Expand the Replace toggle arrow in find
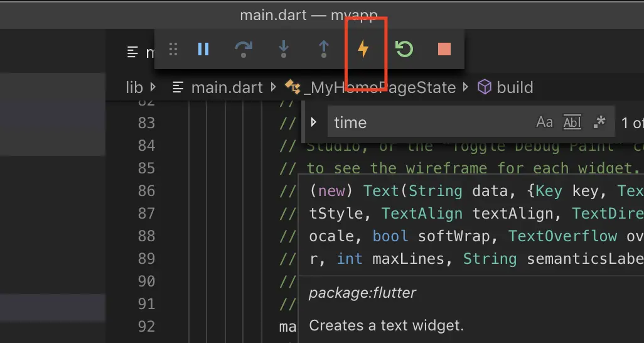The height and width of the screenshot is (343, 644). pos(314,122)
